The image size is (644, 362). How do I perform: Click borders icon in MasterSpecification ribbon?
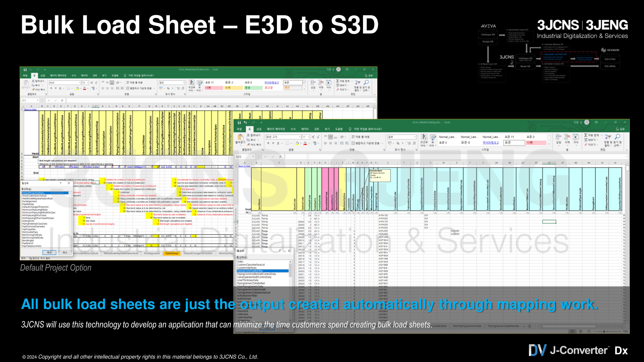point(69,88)
